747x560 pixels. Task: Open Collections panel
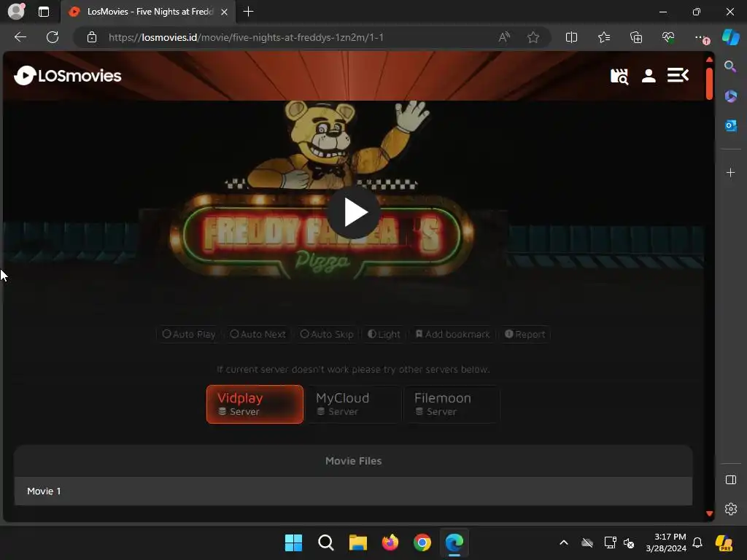[636, 37]
